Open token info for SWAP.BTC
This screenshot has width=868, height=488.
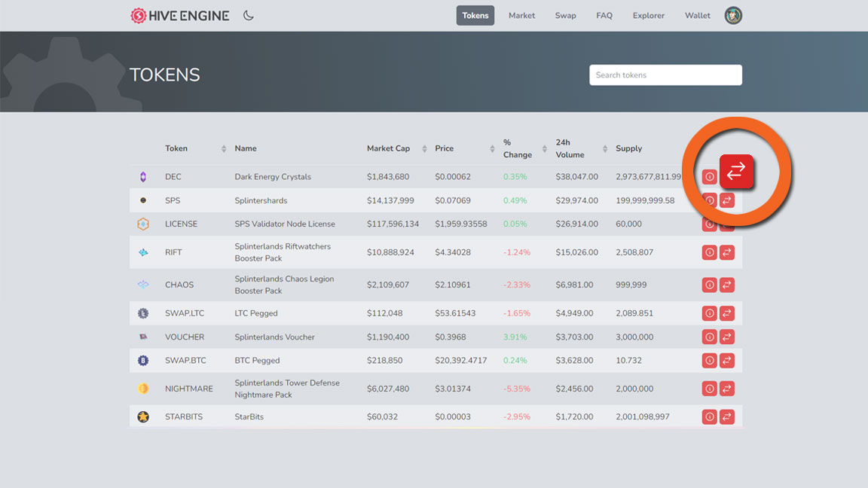[x=709, y=360]
